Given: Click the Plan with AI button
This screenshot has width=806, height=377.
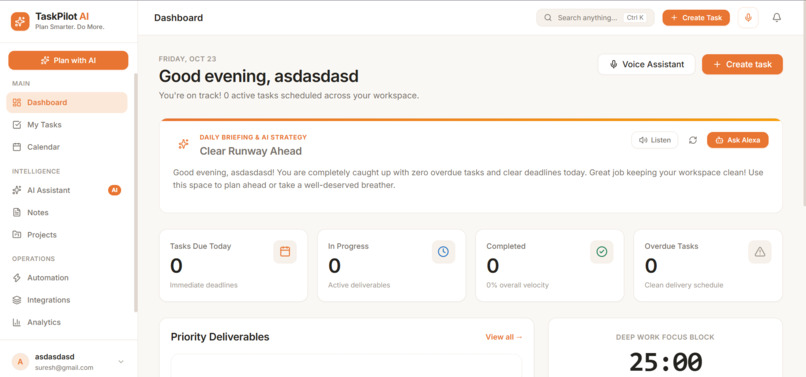Looking at the screenshot, I should tap(68, 60).
